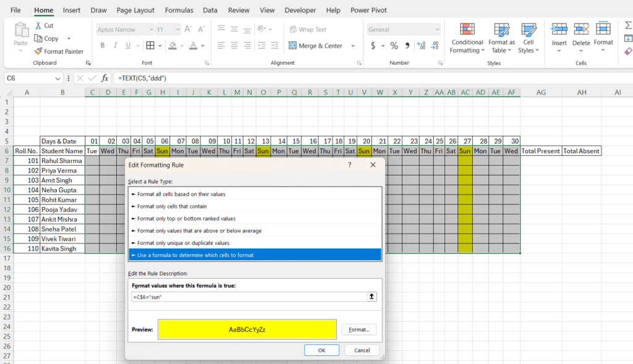Click the AutoSum sigma icon
Screen dimensions: 633x364
click(x=628, y=25)
